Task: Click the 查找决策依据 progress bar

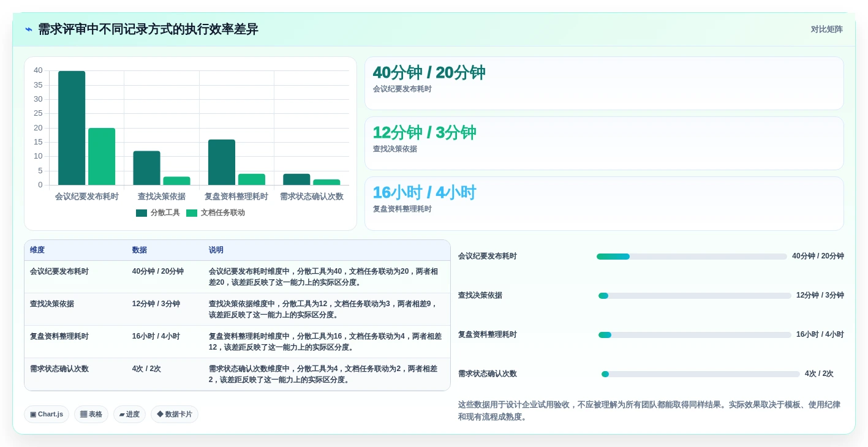Action: click(695, 296)
